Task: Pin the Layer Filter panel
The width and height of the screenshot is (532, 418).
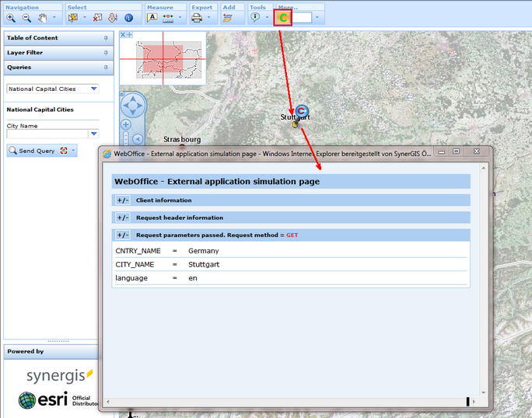Action: tap(106, 53)
